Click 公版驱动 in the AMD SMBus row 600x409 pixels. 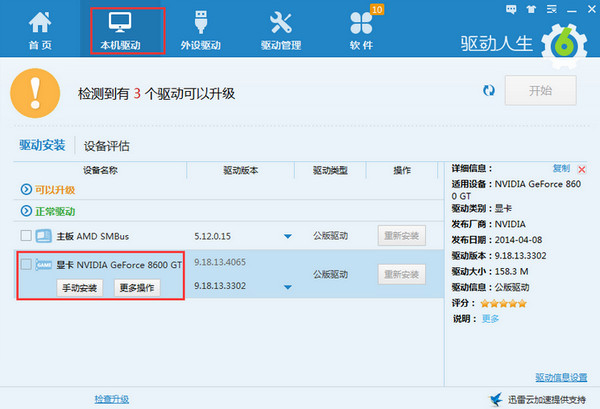pos(331,236)
